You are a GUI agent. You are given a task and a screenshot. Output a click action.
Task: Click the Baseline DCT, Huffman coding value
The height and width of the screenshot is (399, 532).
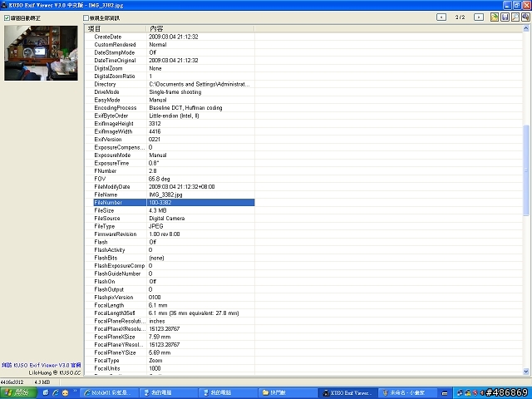pos(185,107)
